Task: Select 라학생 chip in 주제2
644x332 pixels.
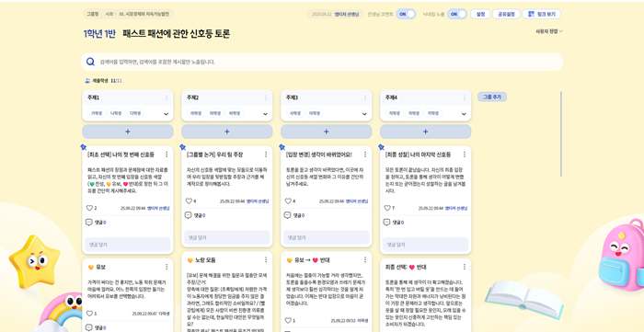Action: coord(196,113)
